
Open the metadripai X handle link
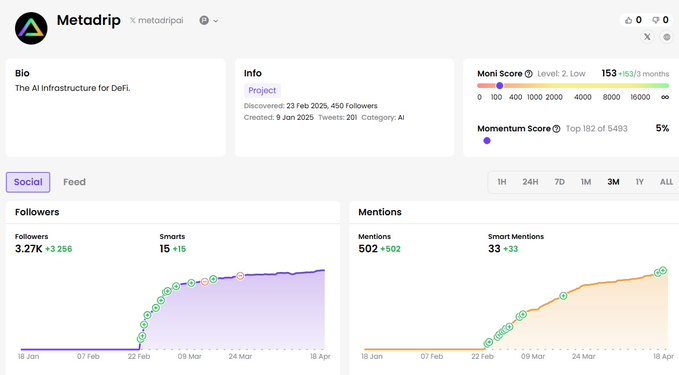coord(156,20)
